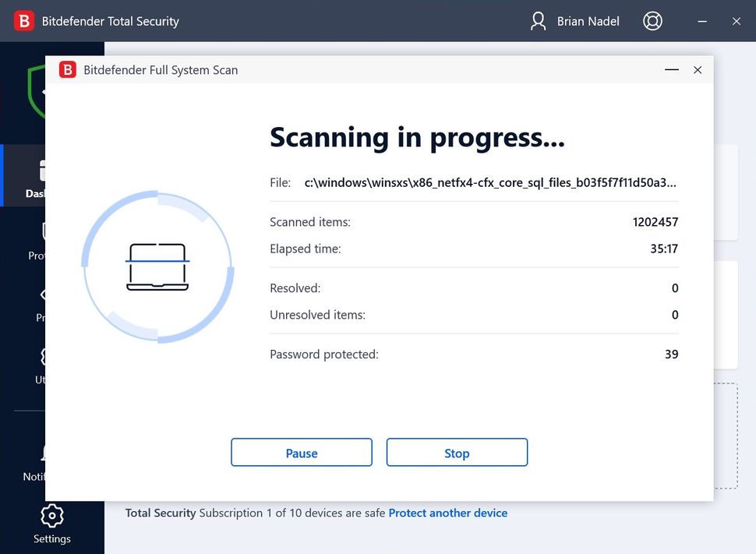Click the Bitdefender Total Security logo
Image resolution: width=756 pixels, height=554 pixels.
click(24, 21)
